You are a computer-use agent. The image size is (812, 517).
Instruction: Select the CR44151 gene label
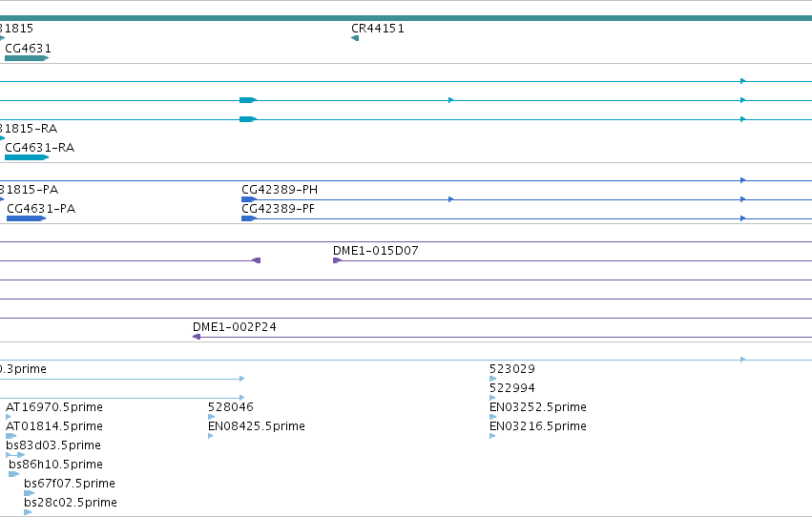[378, 29]
